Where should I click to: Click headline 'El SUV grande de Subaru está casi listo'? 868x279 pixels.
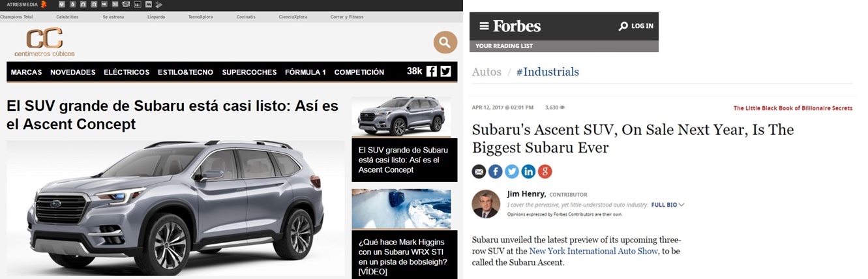click(x=172, y=115)
